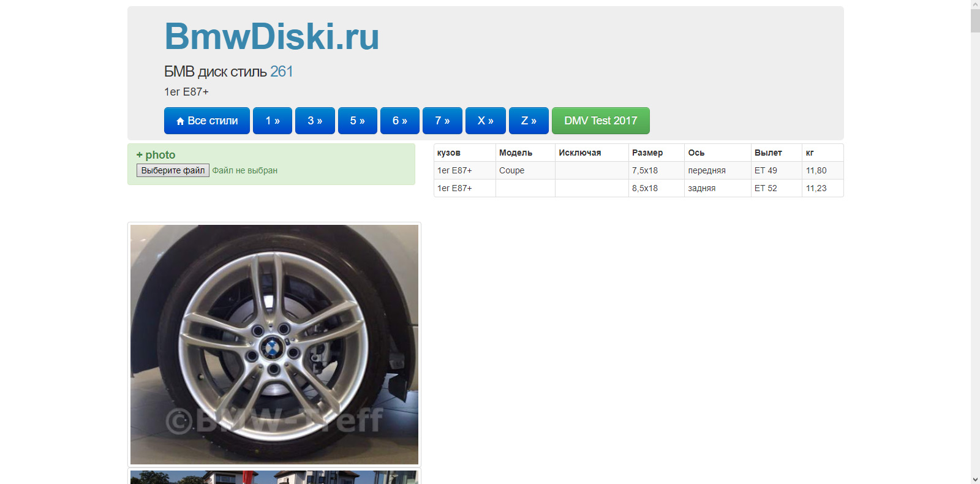Image resolution: width=980 pixels, height=484 pixels.
Task: Click the home icon on Все стили
Action: point(180,121)
